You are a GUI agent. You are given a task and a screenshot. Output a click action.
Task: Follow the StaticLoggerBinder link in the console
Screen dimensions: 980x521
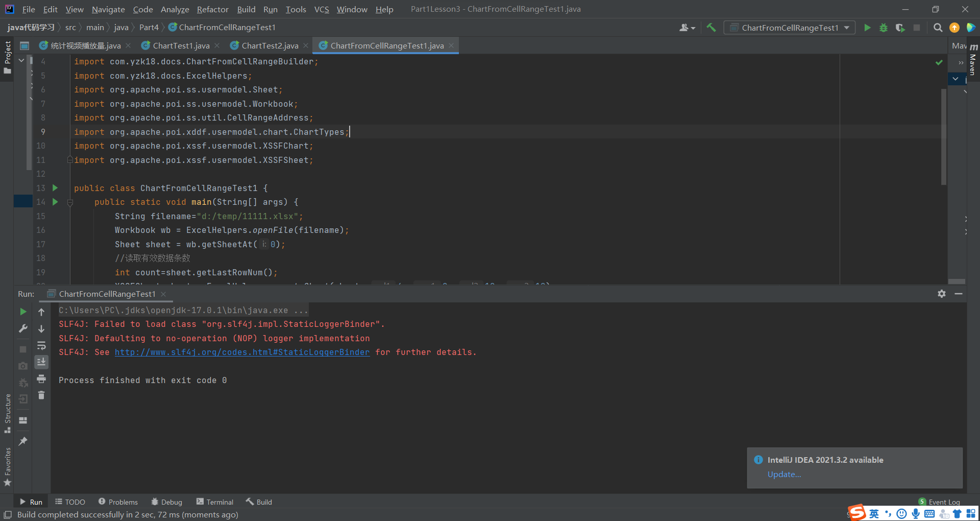click(242, 352)
